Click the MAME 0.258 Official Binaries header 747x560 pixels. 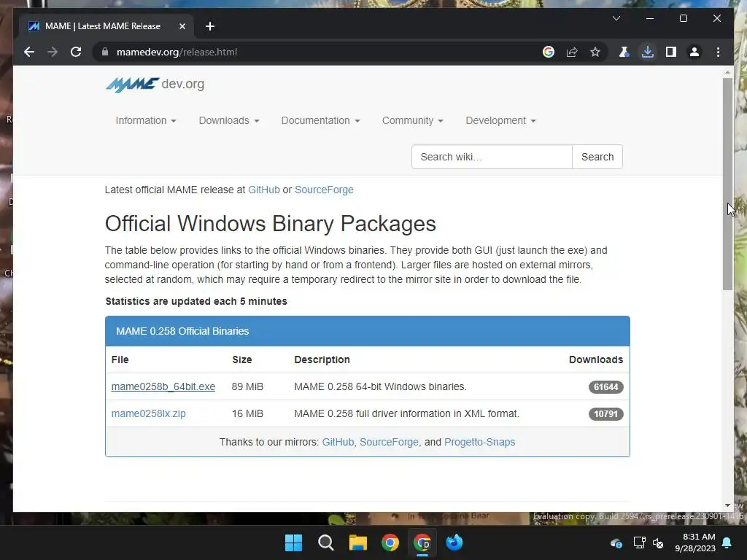(368, 331)
